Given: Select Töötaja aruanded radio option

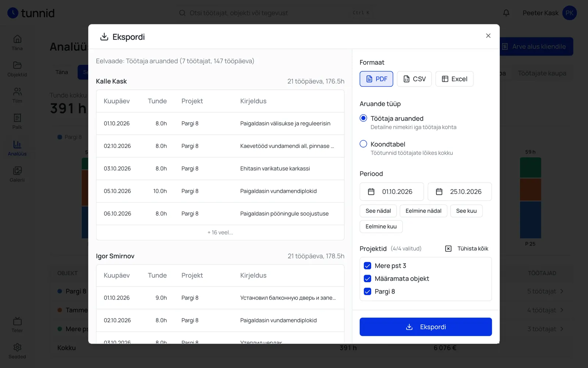Looking at the screenshot, I should [363, 118].
